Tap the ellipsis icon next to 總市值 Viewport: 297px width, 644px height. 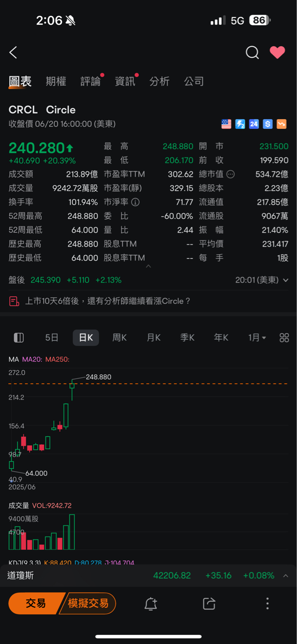231,175
